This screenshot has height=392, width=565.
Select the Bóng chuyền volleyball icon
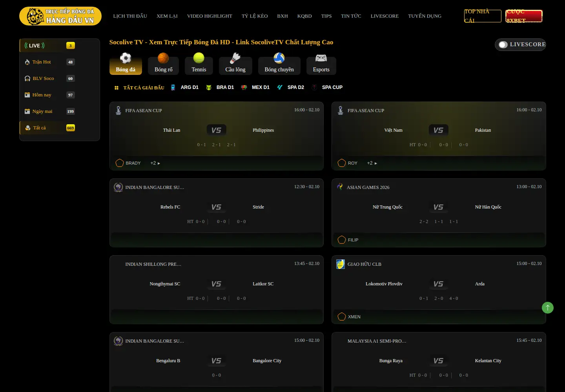pos(279,58)
